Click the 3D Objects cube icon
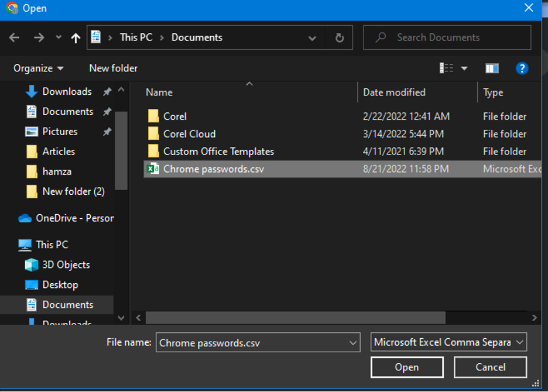 [32, 265]
